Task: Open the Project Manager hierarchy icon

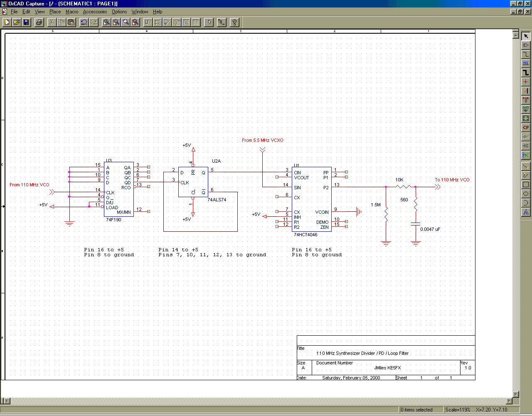Action: (222, 22)
